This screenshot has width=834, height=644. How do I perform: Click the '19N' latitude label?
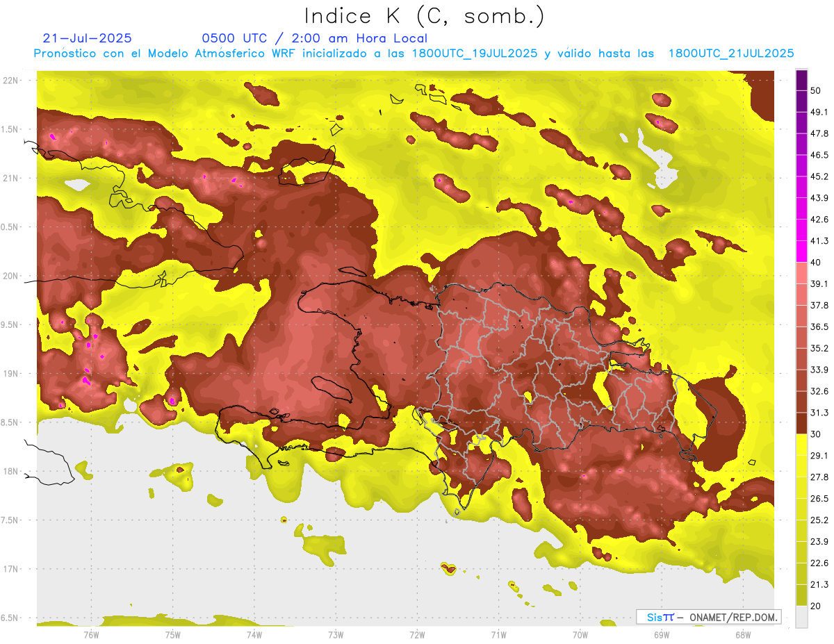pos(12,374)
